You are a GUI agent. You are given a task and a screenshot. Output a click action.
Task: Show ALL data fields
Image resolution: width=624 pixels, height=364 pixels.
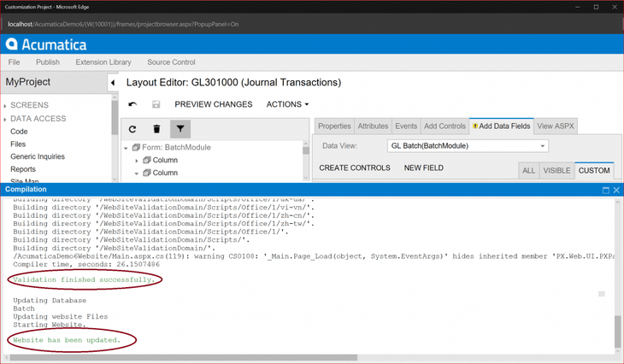(528, 171)
